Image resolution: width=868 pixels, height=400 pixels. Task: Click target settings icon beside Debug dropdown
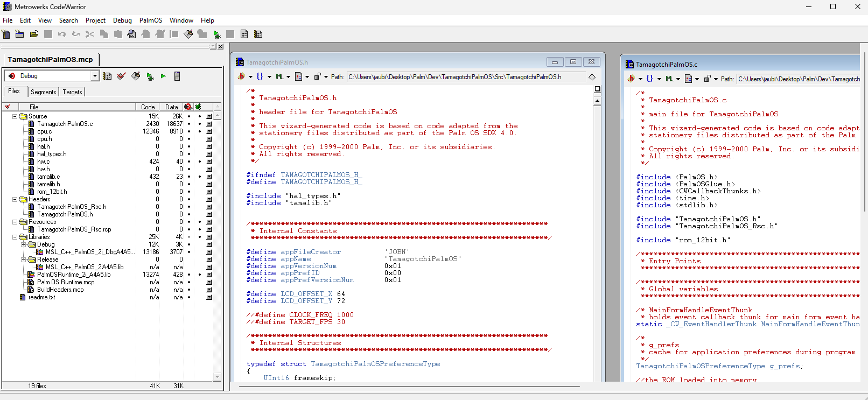tap(108, 76)
